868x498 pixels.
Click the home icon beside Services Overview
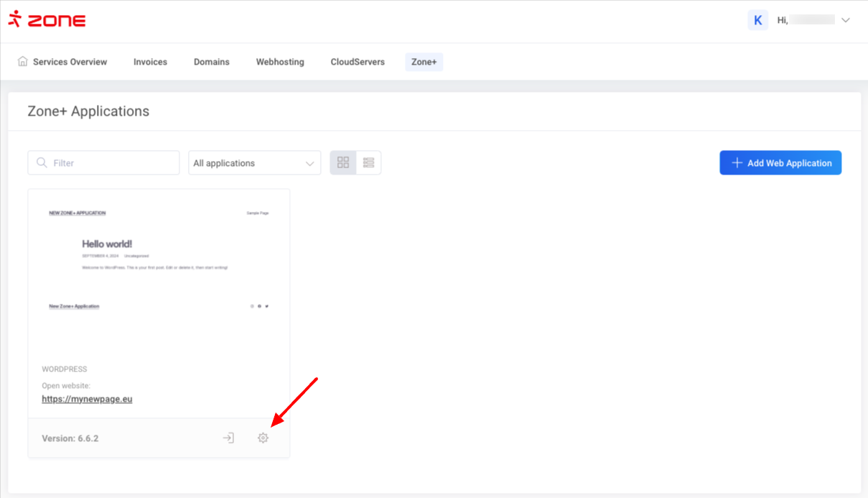(x=23, y=62)
